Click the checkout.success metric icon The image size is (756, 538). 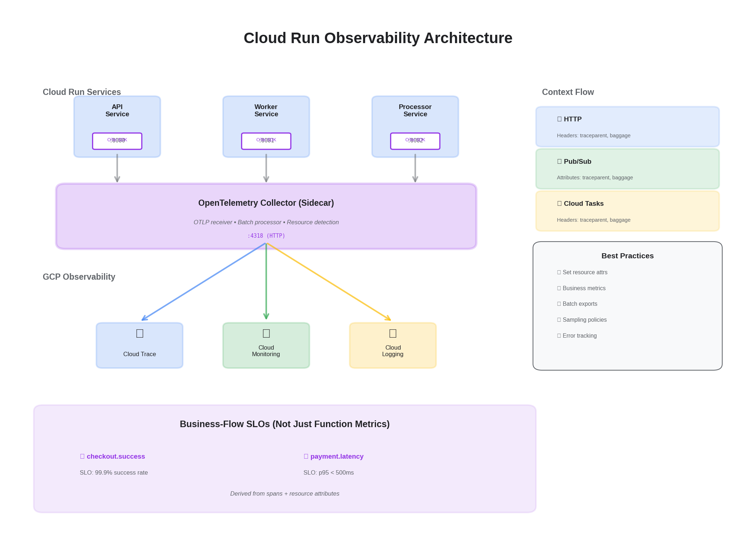(x=82, y=456)
